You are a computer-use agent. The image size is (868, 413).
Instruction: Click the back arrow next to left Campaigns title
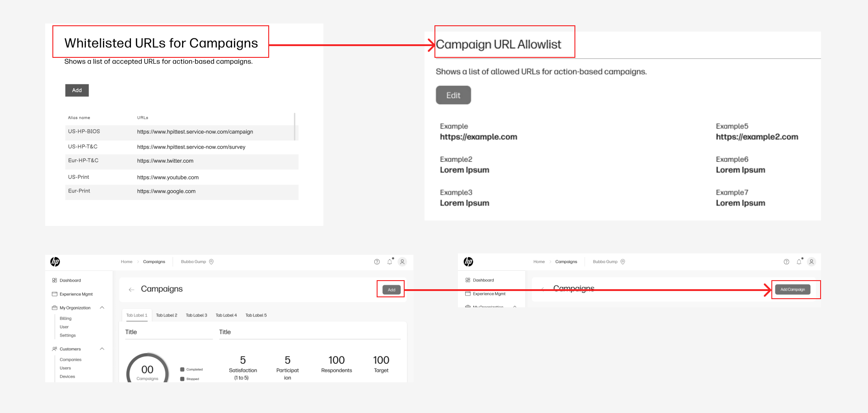pos(131,290)
